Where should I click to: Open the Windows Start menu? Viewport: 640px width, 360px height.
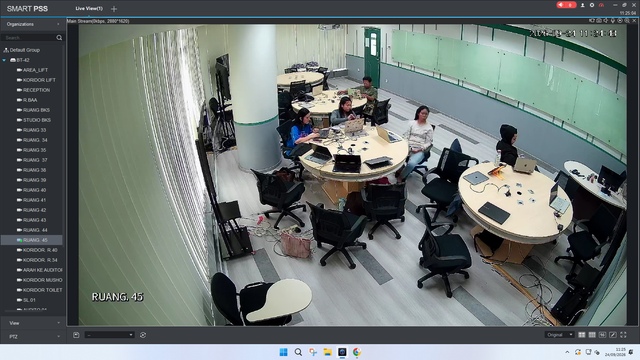coord(283,352)
